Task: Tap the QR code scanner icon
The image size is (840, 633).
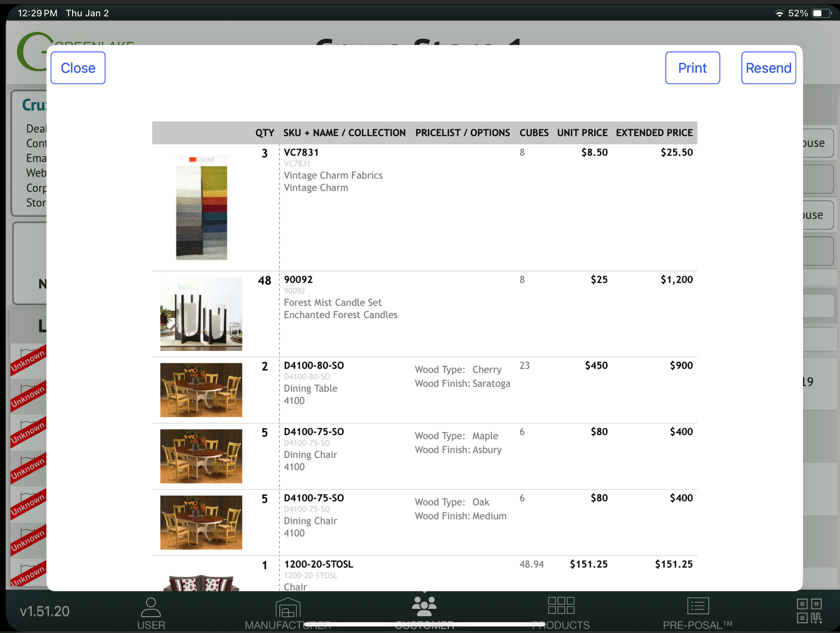Action: pyautogui.click(x=809, y=611)
